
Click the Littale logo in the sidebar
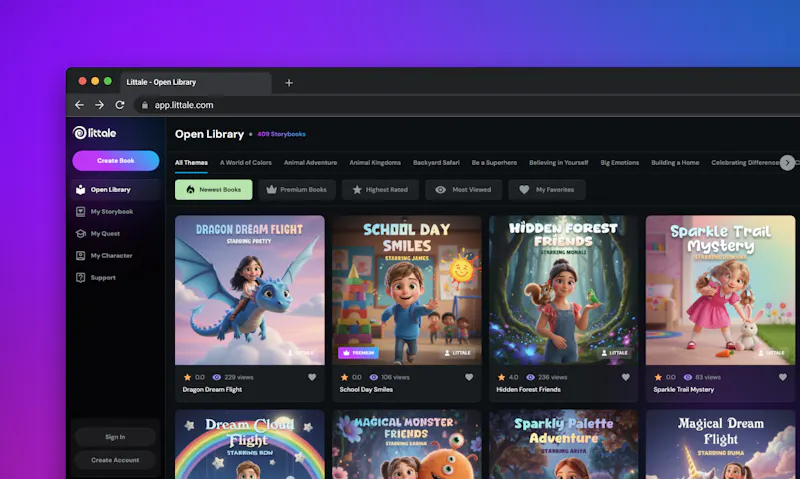pos(94,133)
